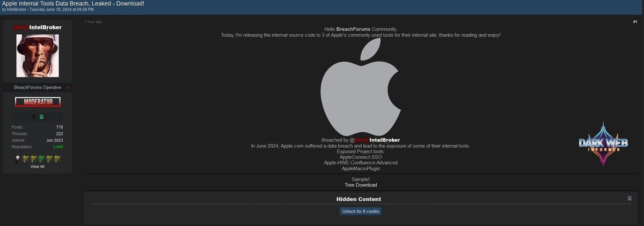Open the IntelBroker username in sidebar
644x226 pixels.
(45, 27)
